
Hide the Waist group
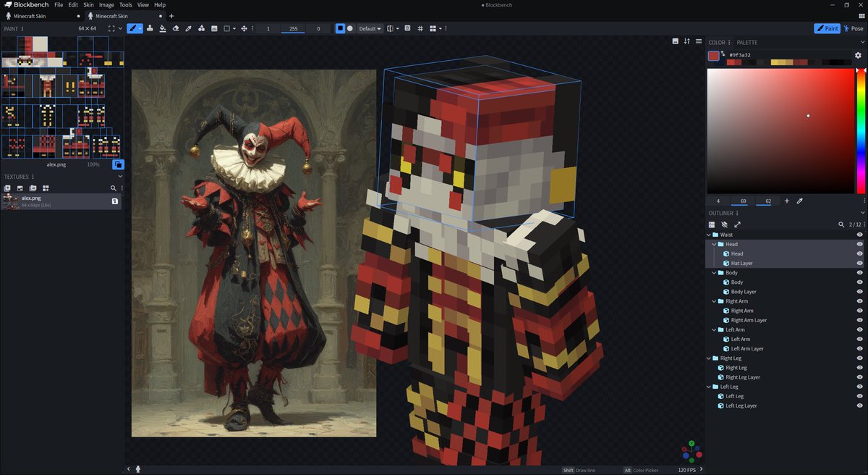click(860, 235)
